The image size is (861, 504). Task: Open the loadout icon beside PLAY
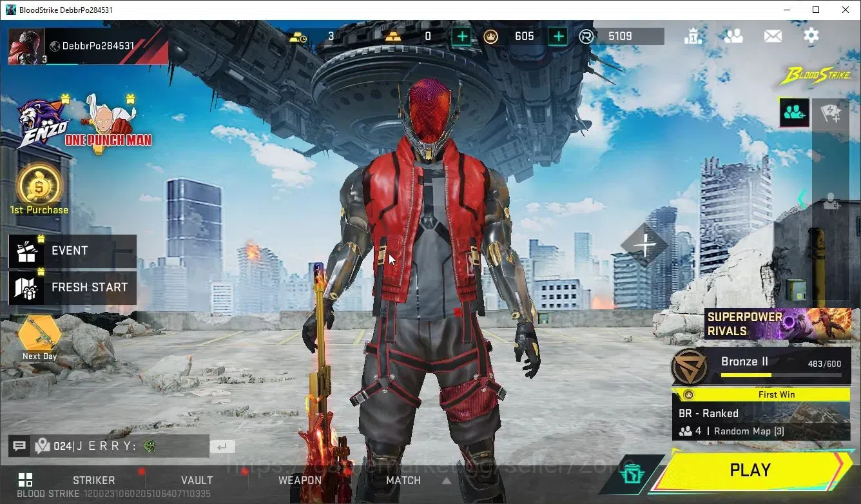pyautogui.click(x=632, y=475)
